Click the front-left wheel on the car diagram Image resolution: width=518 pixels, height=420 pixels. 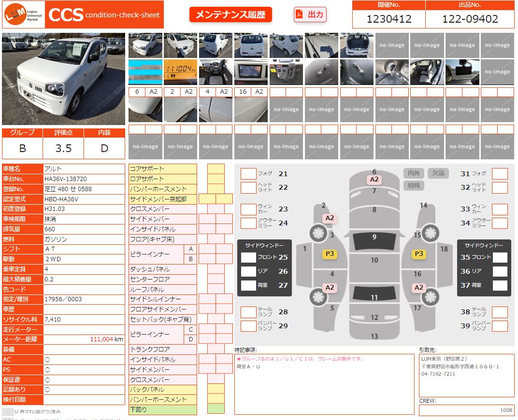[317, 234]
